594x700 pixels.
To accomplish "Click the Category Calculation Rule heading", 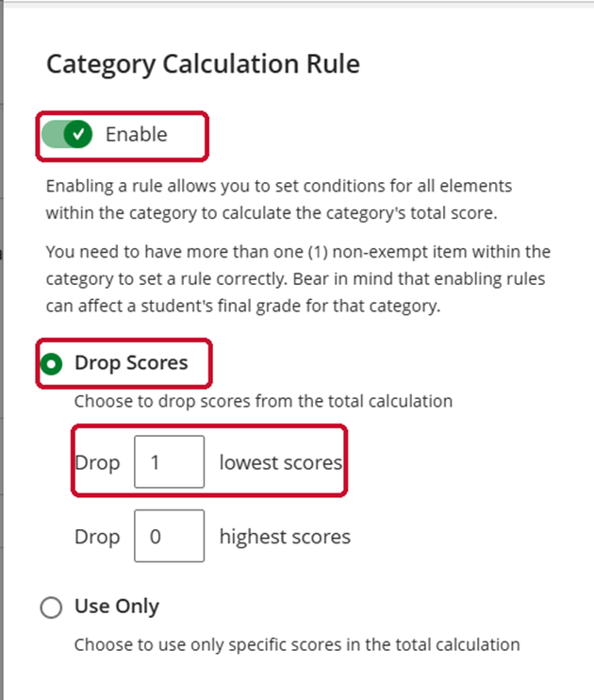I will point(203,64).
